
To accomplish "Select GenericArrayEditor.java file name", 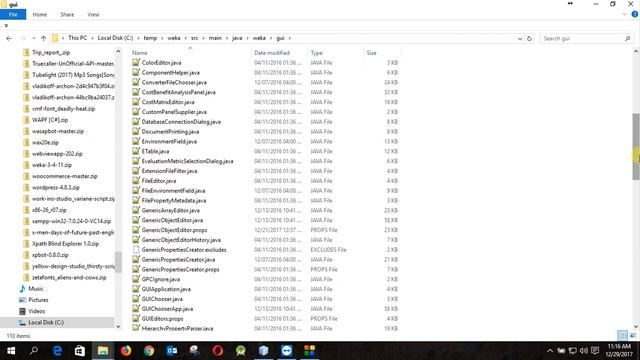I will (171, 211).
